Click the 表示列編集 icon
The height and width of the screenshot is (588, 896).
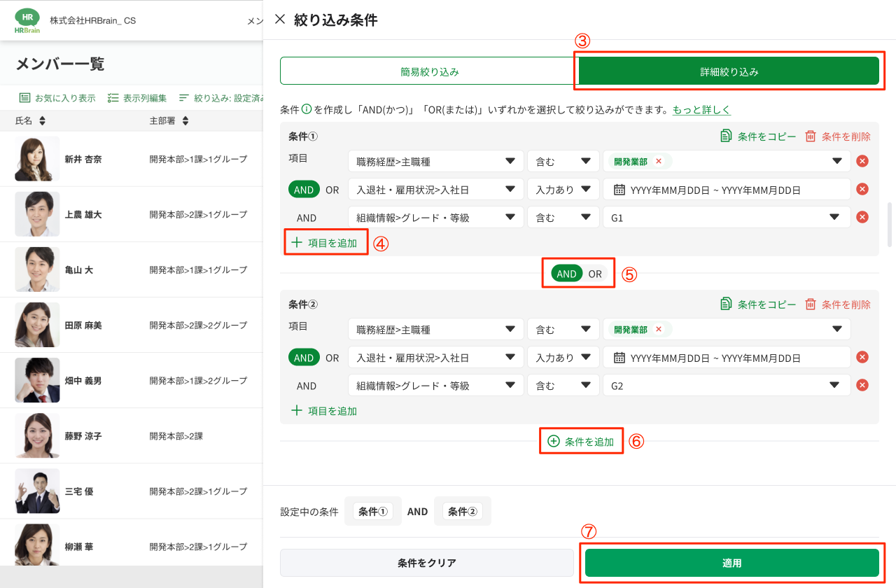(x=113, y=98)
